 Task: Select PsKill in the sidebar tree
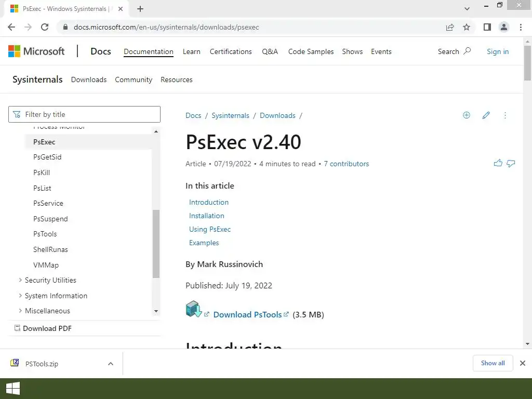point(42,172)
